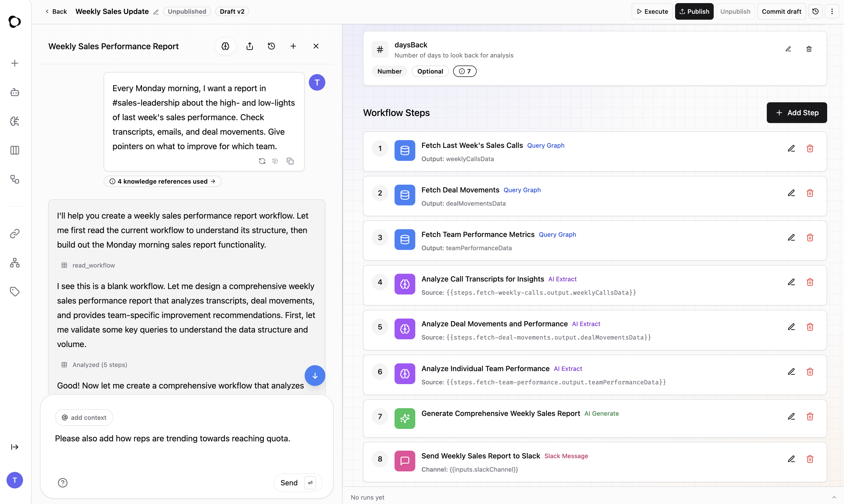
Task: Edit the Generate Comprehensive Weekly Sales Report step
Action: tap(791, 416)
